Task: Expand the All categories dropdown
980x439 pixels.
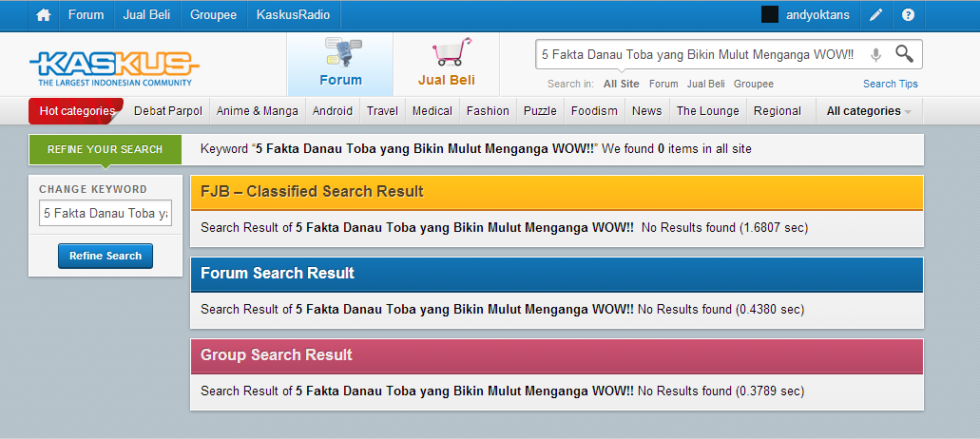Action: 869,111
